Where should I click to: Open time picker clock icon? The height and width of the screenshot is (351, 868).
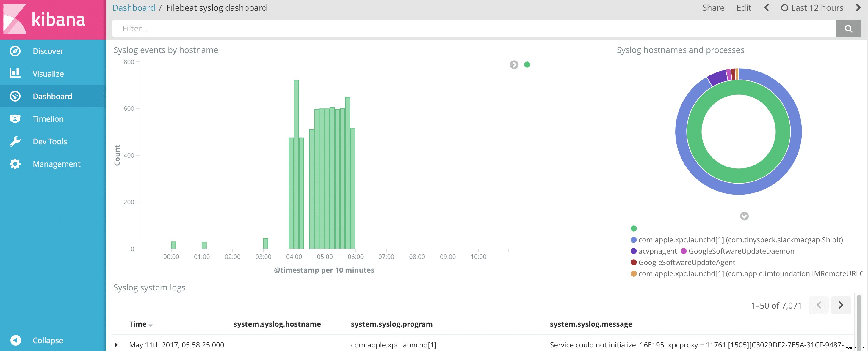click(784, 8)
